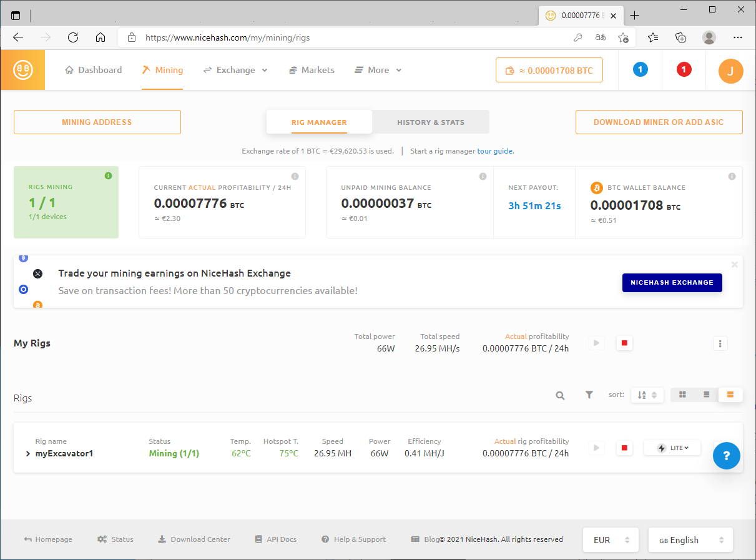756x560 pixels.
Task: Expand the Exchange menu
Action: point(235,70)
